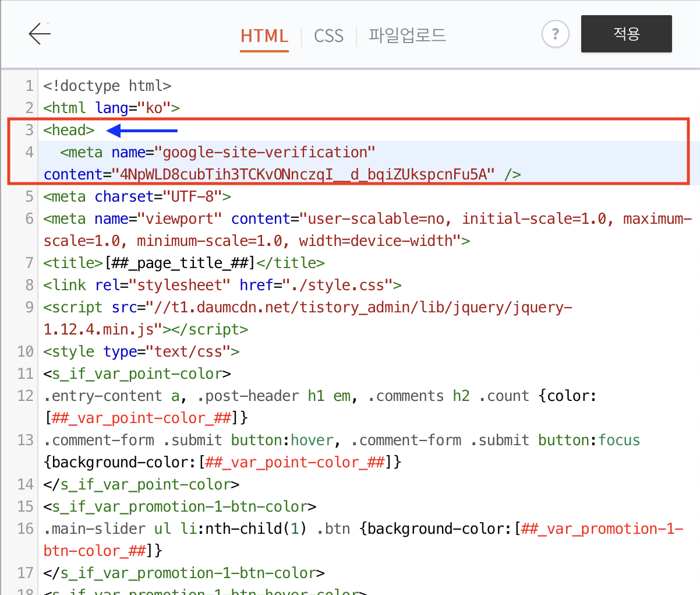Click the stylesheet link ./style.css line
This screenshot has height=595, width=700.
(x=222, y=285)
